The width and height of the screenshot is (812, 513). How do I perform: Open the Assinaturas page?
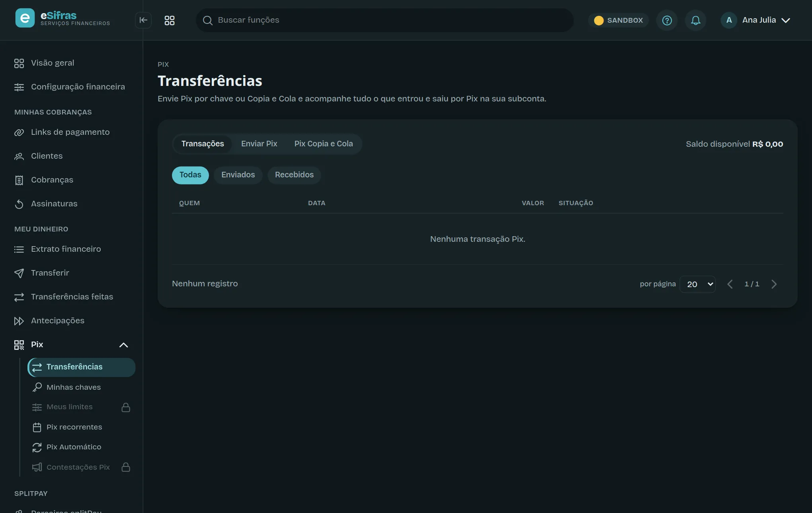point(71,204)
